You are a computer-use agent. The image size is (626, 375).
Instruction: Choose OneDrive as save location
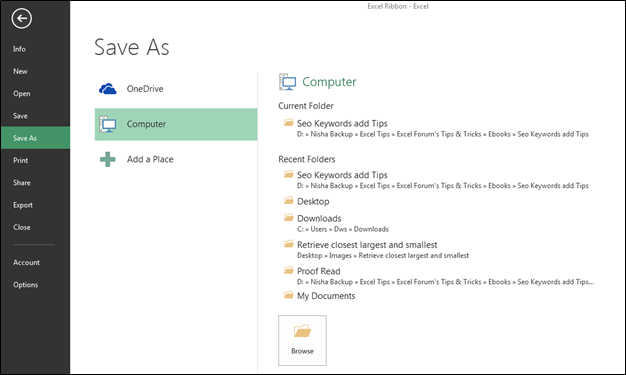pos(176,89)
